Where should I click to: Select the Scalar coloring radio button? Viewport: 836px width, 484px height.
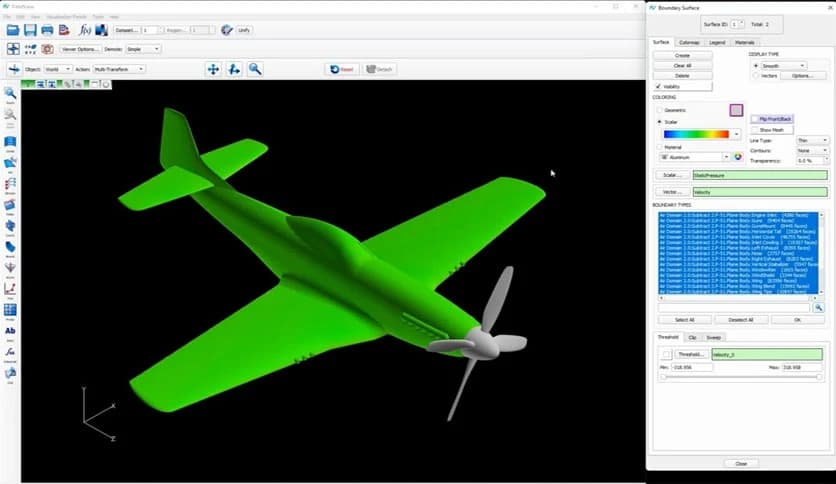point(660,122)
